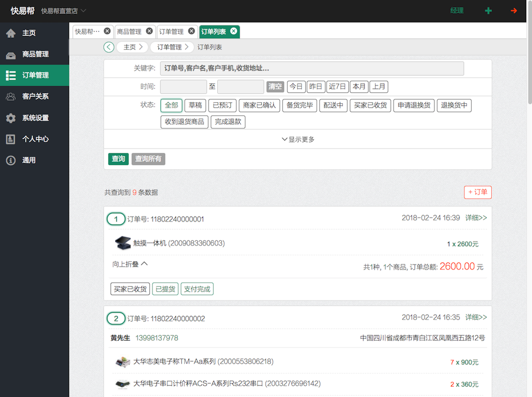Click the 查询所有 button
The height and width of the screenshot is (397, 532).
148,159
